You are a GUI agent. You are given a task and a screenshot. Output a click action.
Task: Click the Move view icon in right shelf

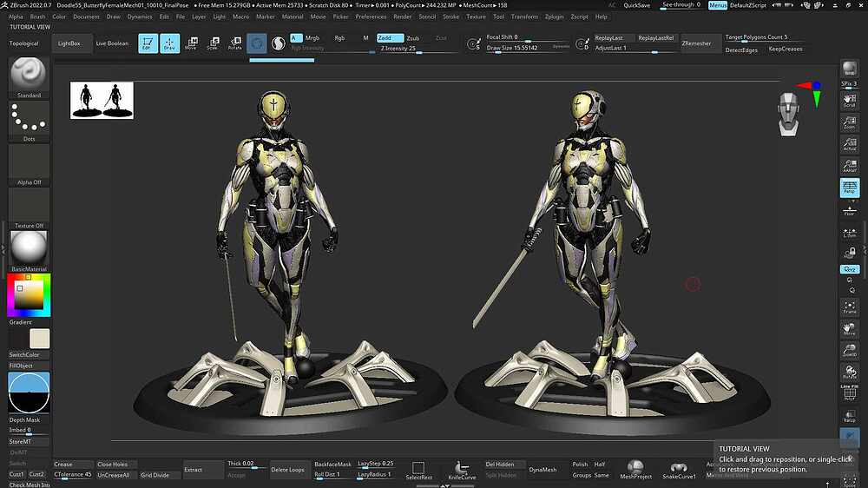pyautogui.click(x=850, y=329)
